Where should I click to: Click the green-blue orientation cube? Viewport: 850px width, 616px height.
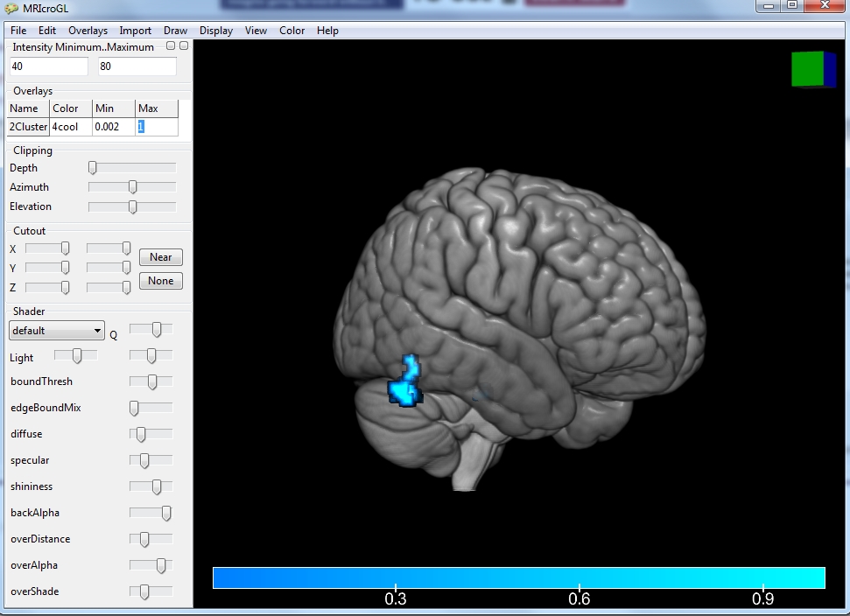(x=812, y=69)
